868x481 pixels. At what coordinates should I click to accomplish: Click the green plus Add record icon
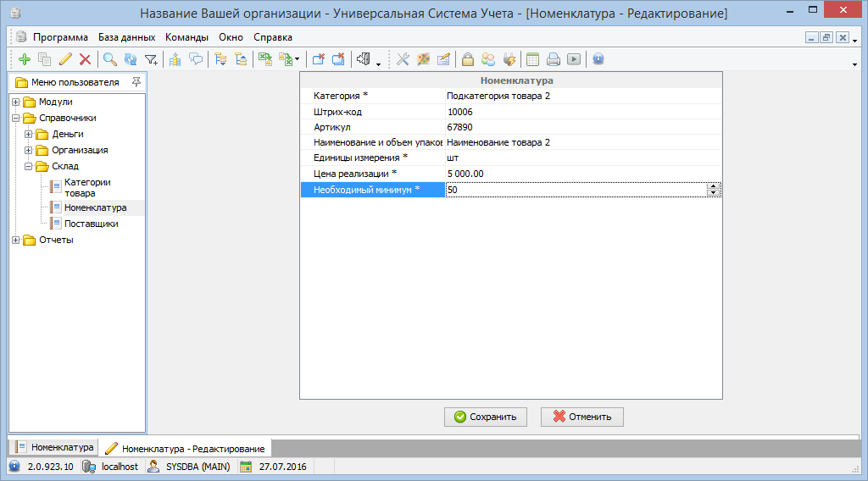pyautogui.click(x=24, y=59)
